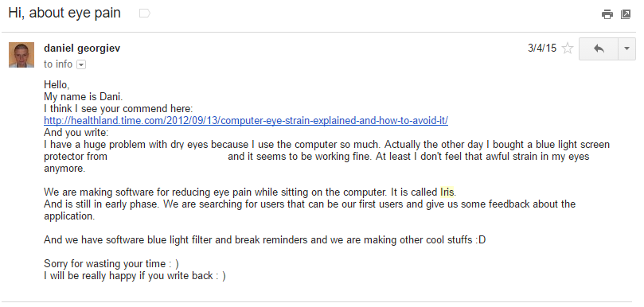Click the 'My name is Dani.' line

[x=84, y=97]
